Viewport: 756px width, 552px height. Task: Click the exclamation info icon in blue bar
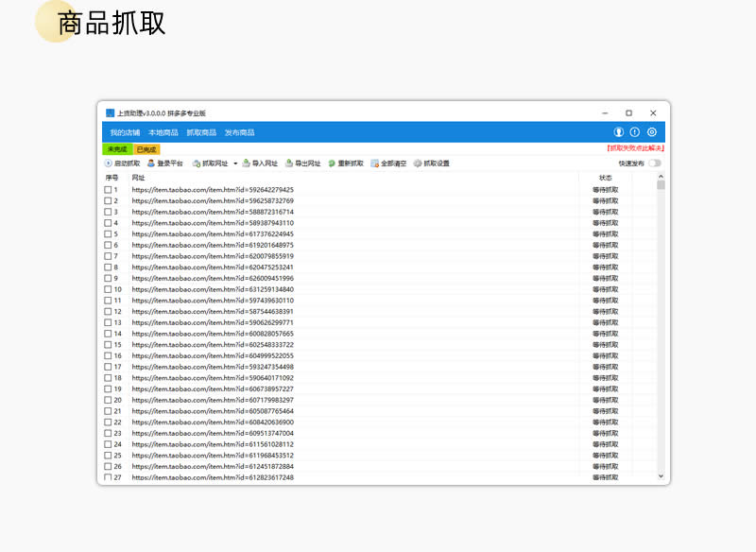click(635, 132)
